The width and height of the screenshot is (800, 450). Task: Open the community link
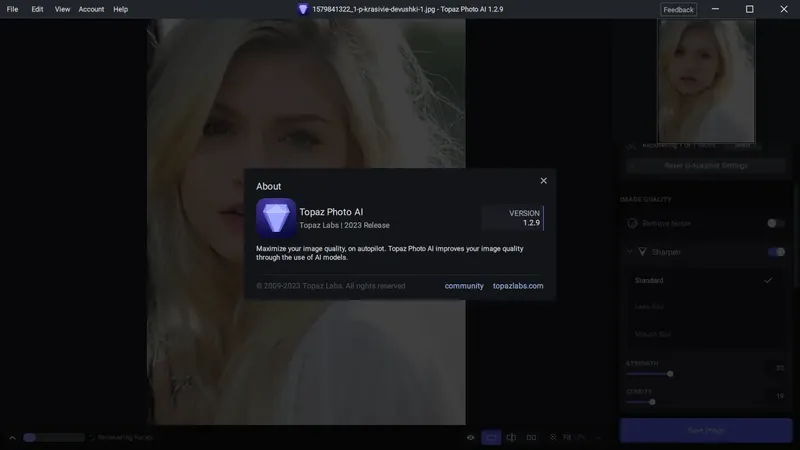coord(464,286)
